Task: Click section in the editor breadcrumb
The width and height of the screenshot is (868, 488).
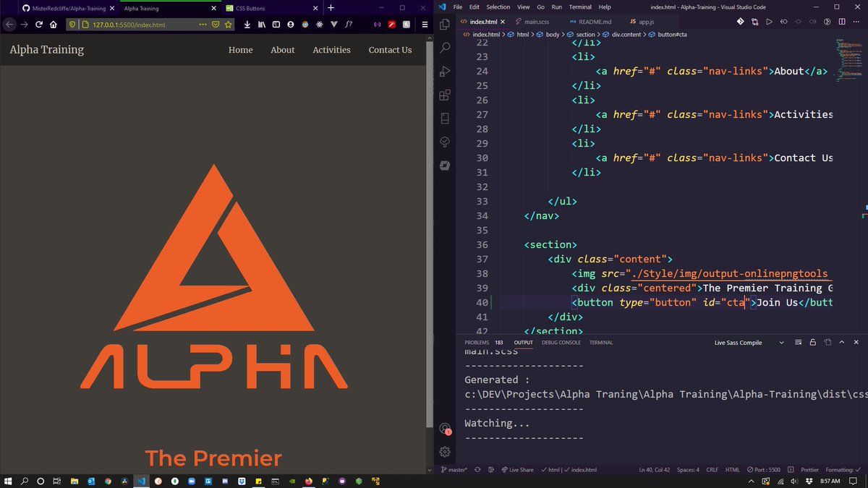Action: click(584, 34)
